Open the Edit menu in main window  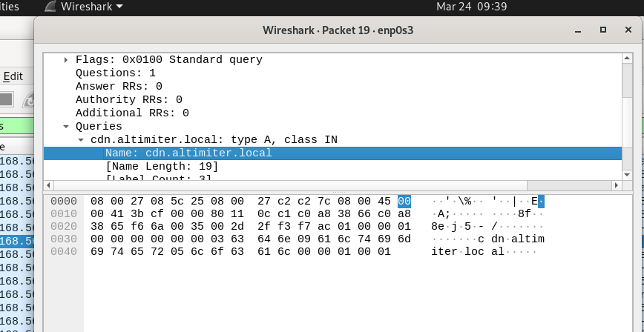[13, 76]
